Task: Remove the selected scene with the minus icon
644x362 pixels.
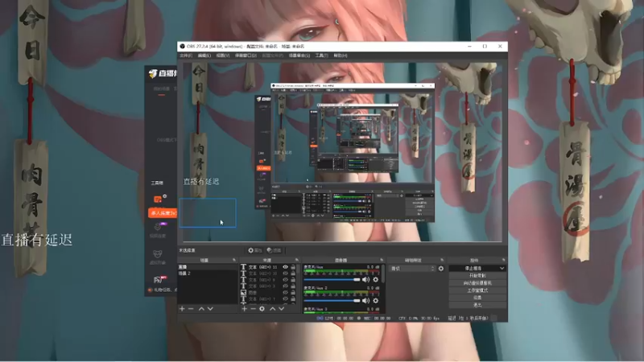Action: [191, 309]
